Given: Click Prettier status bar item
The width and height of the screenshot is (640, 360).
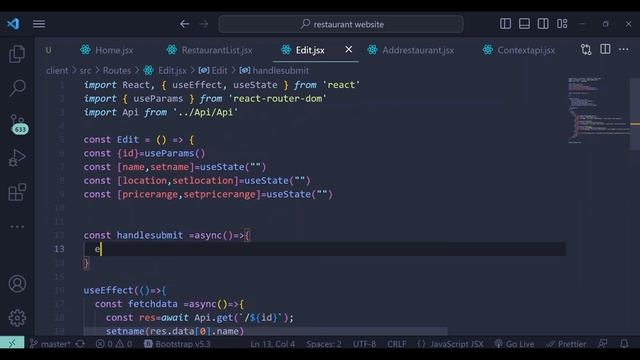Looking at the screenshot, I should point(566,344).
